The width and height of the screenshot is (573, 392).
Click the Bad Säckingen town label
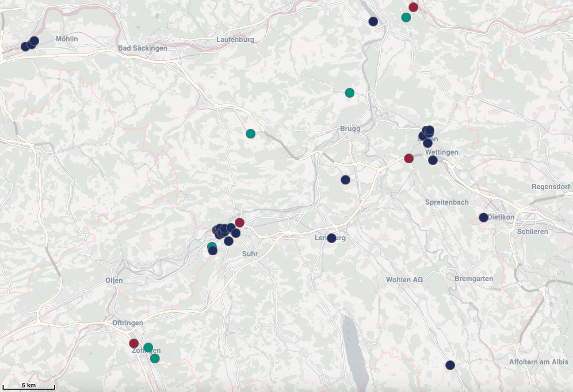[x=143, y=48]
